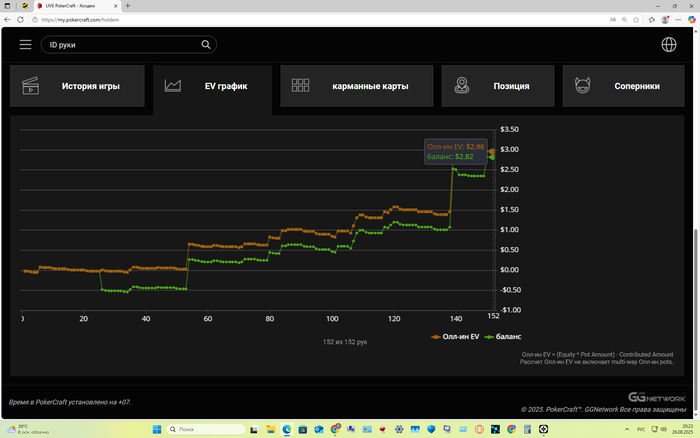Viewport: 700px width, 438px height.
Task: Switch to the "История игры" tab
Action: 77,86
